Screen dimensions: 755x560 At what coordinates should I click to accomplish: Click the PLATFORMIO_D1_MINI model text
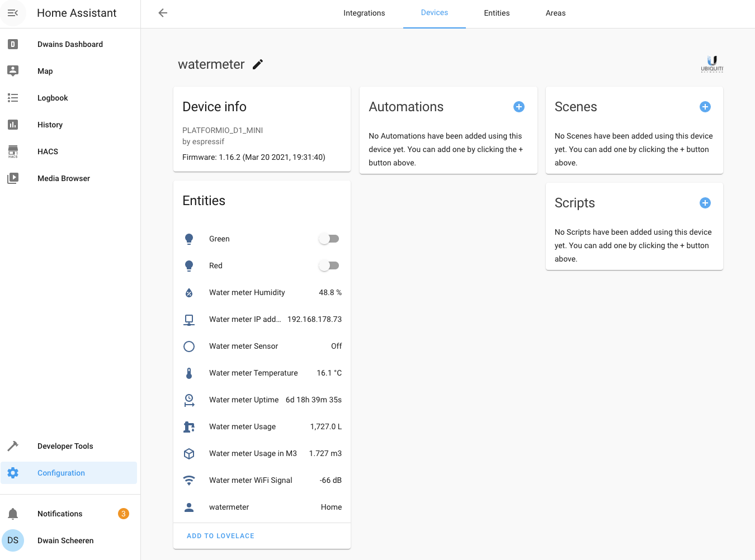tap(223, 130)
